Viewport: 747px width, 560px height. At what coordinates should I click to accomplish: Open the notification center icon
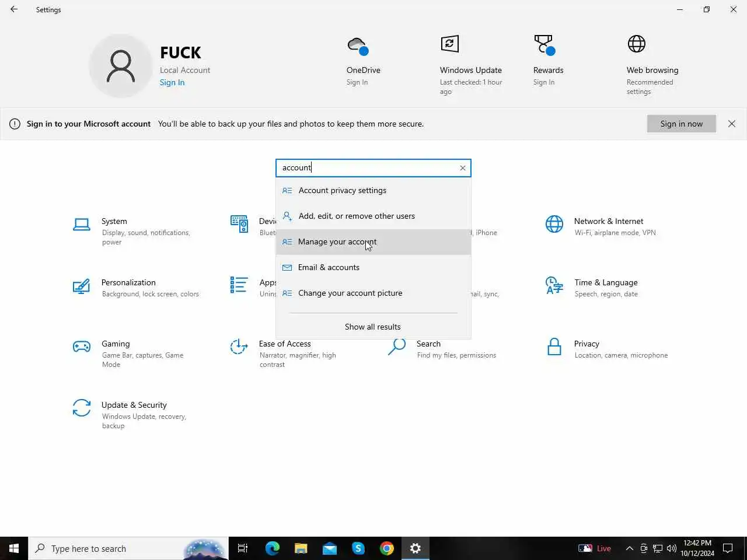(728, 548)
